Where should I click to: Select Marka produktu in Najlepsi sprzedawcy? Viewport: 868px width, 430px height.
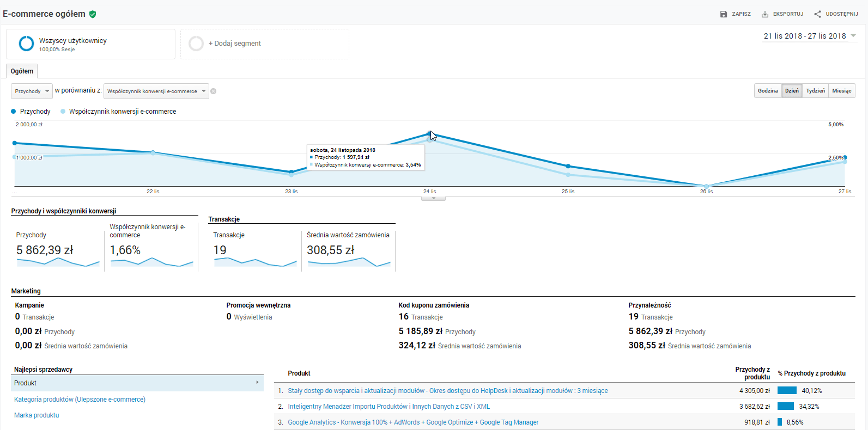click(x=37, y=415)
